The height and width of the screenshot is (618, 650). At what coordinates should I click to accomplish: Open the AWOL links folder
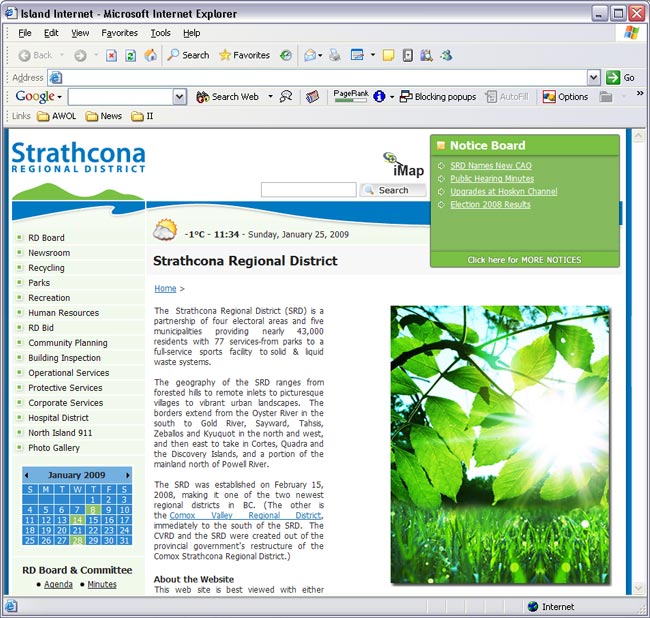[57, 116]
